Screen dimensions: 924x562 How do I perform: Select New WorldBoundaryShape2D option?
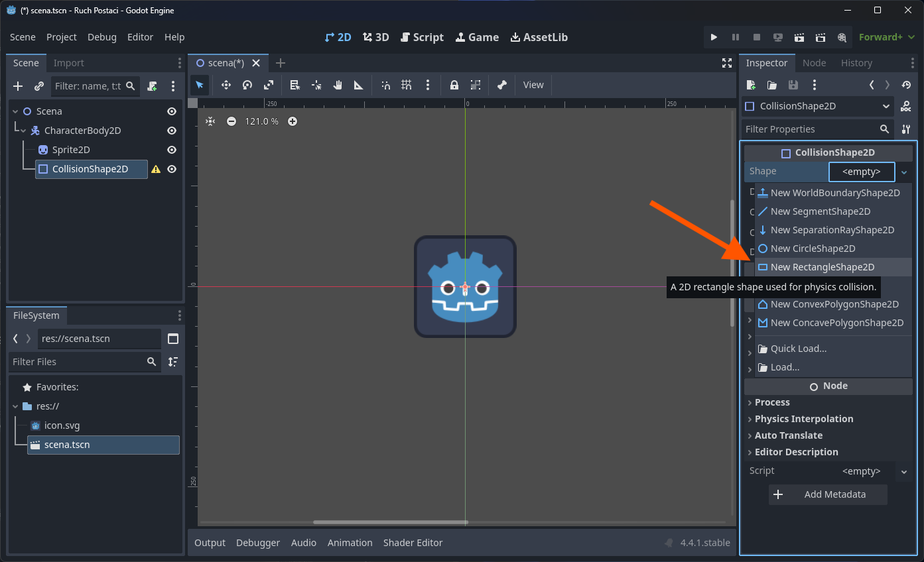point(834,193)
